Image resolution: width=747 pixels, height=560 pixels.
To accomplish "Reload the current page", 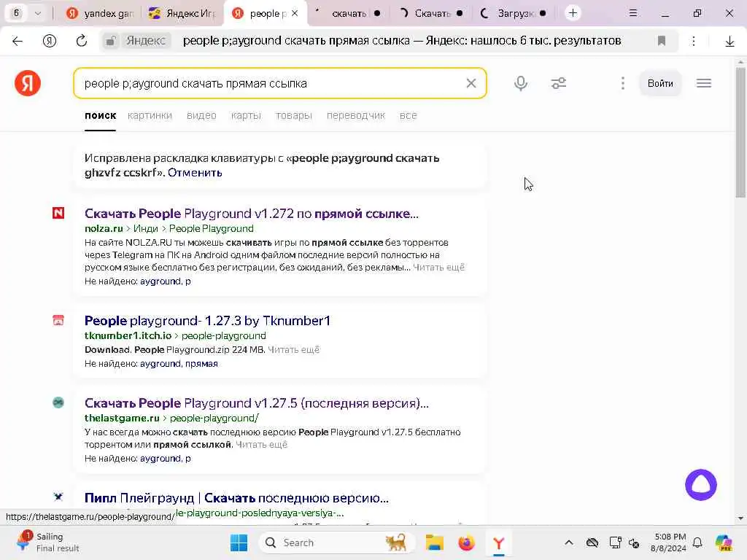I will click(82, 41).
